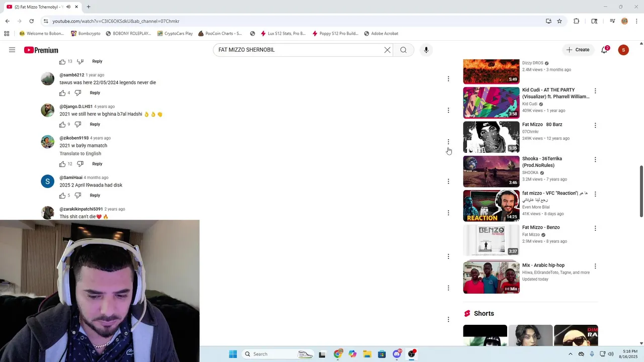
Task: Reply to the @SamiHaai comment
Action: (x=95, y=196)
